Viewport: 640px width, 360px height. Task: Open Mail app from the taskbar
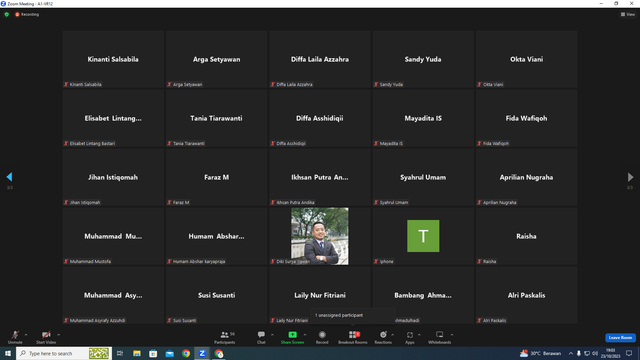pos(169,353)
